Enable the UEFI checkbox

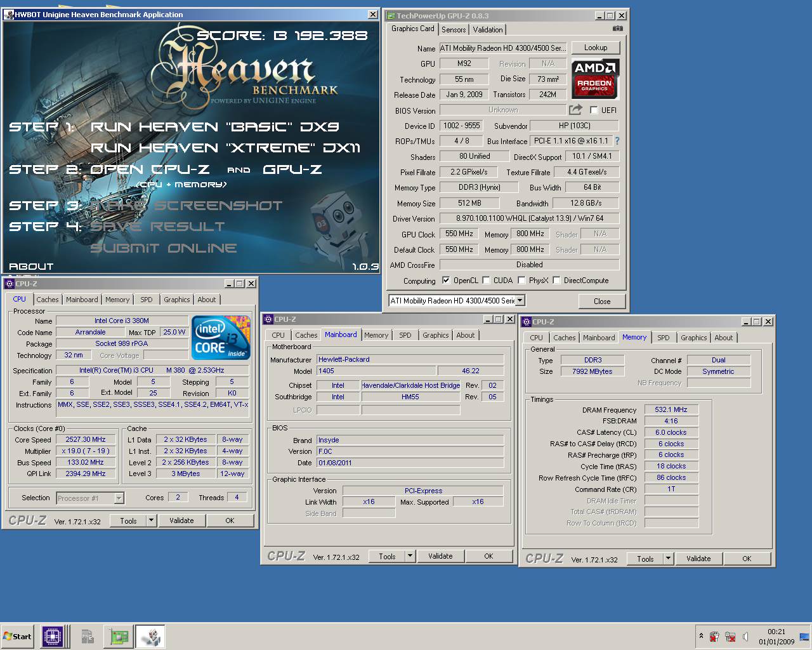(x=594, y=110)
